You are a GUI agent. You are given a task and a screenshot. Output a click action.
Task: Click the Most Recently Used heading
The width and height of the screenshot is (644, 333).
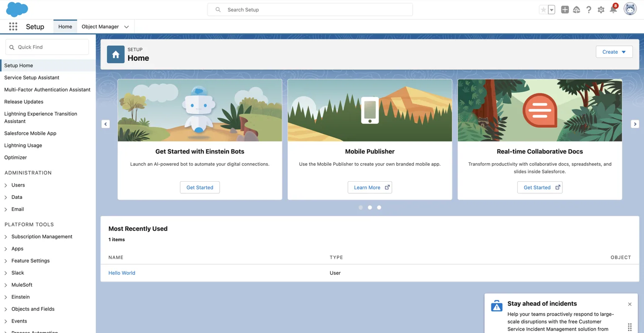(x=138, y=229)
